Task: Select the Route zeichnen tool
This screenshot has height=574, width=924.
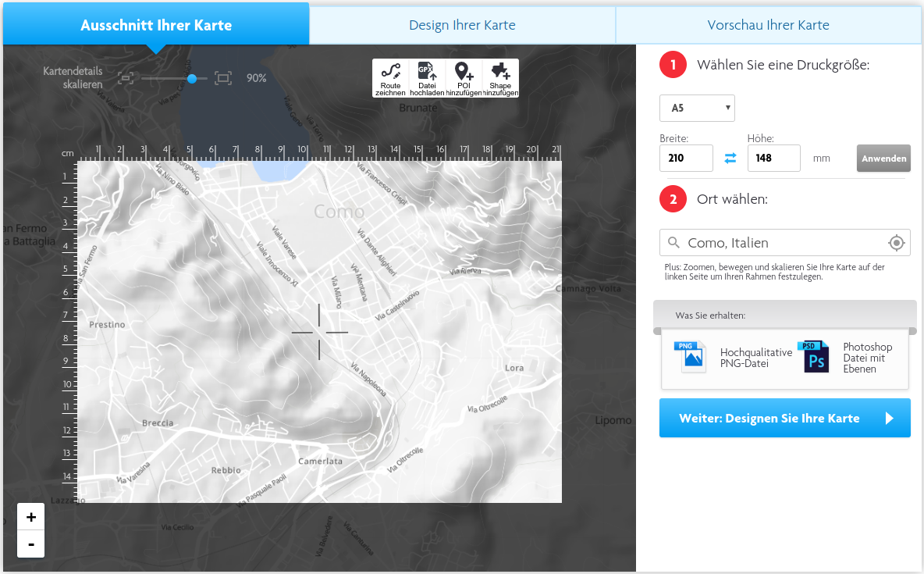Action: (390, 78)
